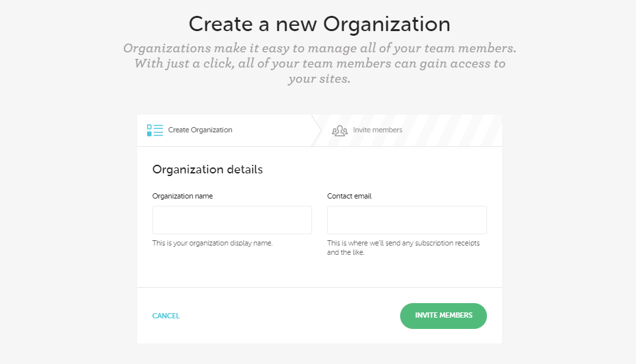Click the Contact email field label
This screenshot has width=636, height=364.
349,196
